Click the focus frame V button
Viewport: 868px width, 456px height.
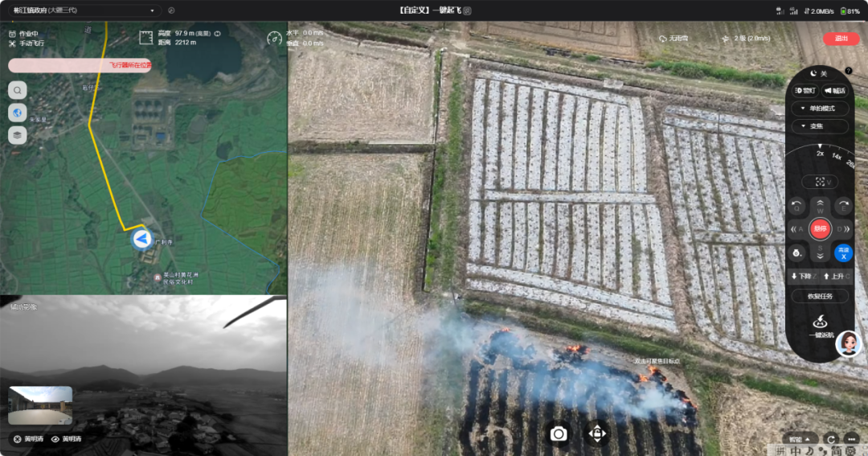pyautogui.click(x=820, y=182)
